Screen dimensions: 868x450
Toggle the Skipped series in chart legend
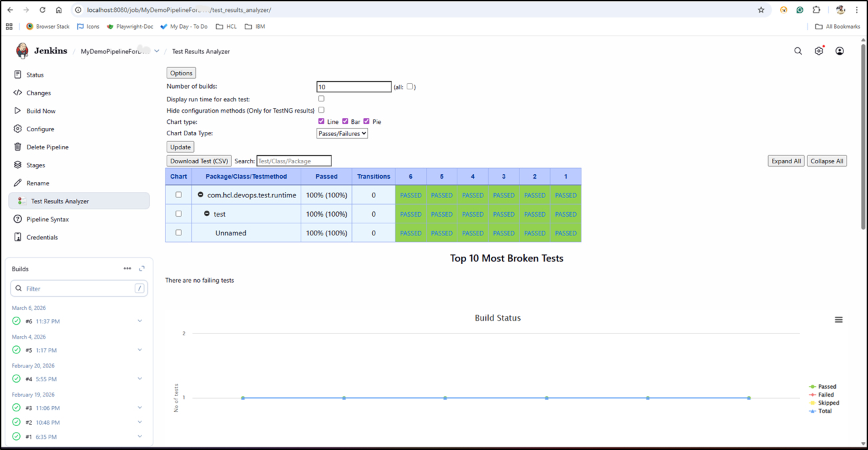(824, 403)
